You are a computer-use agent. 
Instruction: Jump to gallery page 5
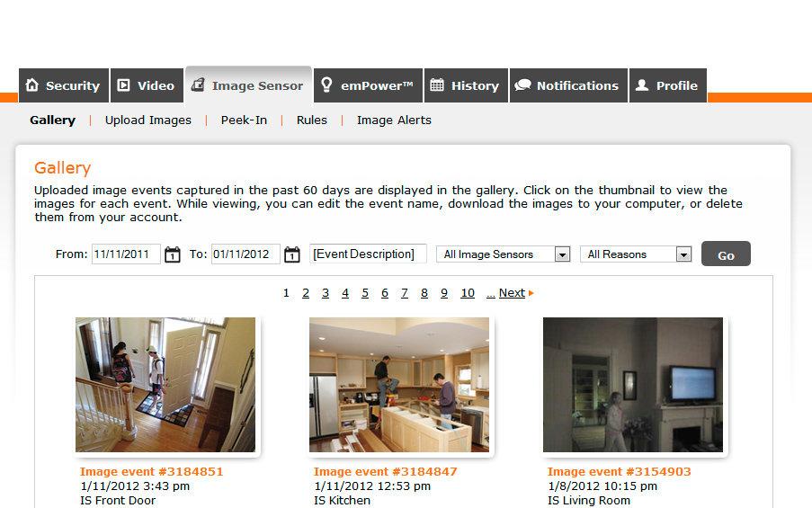[x=365, y=293]
